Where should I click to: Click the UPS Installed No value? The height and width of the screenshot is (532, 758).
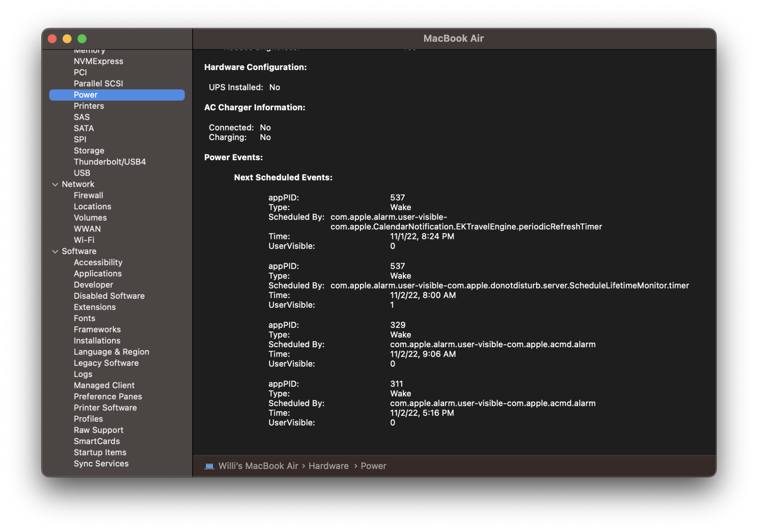(x=274, y=87)
